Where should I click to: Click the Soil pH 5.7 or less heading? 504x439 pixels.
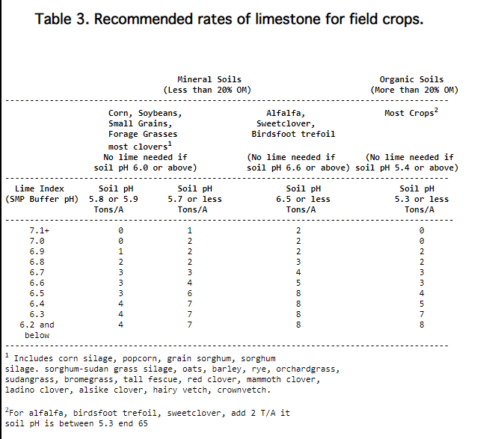[194, 199]
